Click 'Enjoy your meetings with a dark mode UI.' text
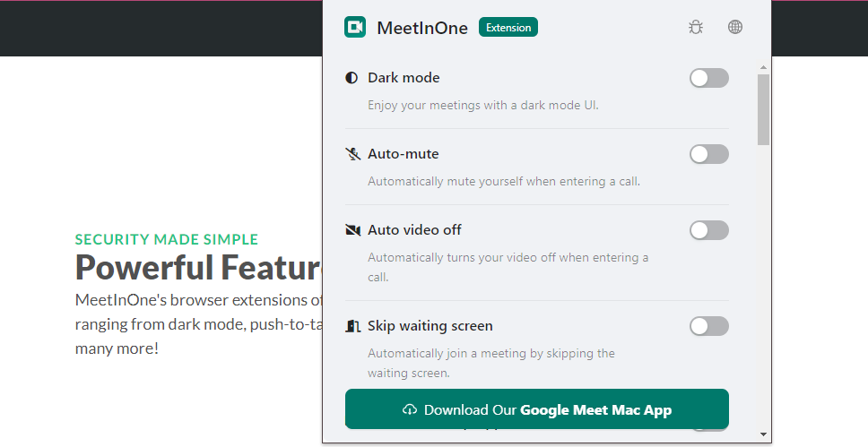Screen dimensions: 868x447 (483, 105)
